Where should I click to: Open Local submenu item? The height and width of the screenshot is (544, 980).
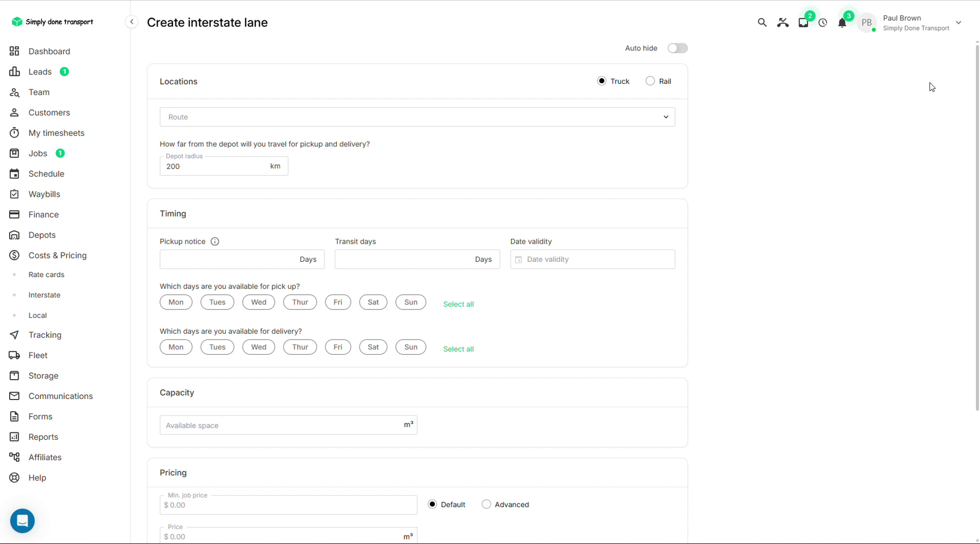37,316
